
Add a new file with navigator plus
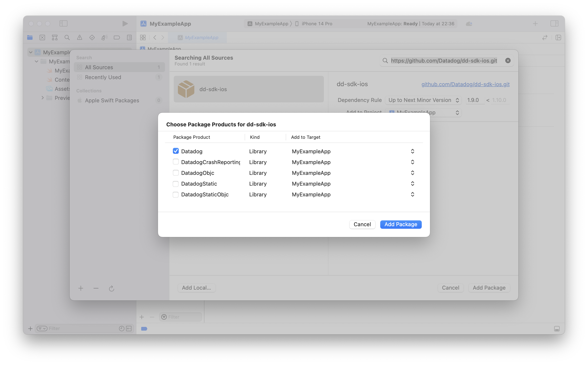click(x=30, y=328)
